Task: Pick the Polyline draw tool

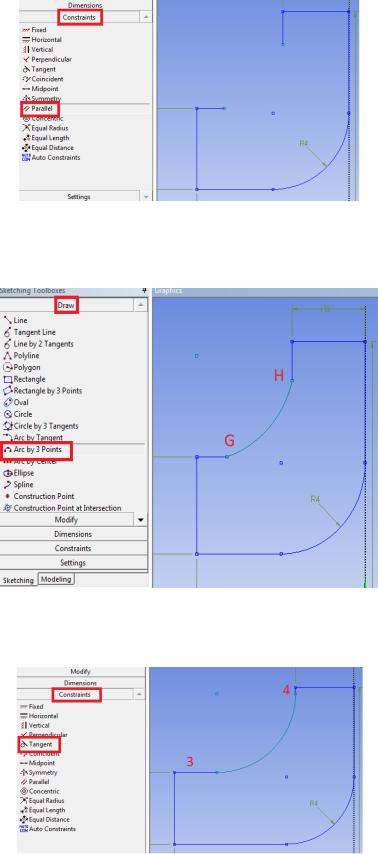Action: point(22,356)
